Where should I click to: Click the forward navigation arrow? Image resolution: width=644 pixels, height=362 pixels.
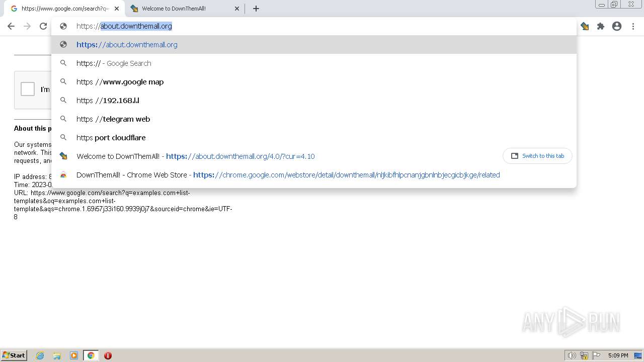coord(27,26)
